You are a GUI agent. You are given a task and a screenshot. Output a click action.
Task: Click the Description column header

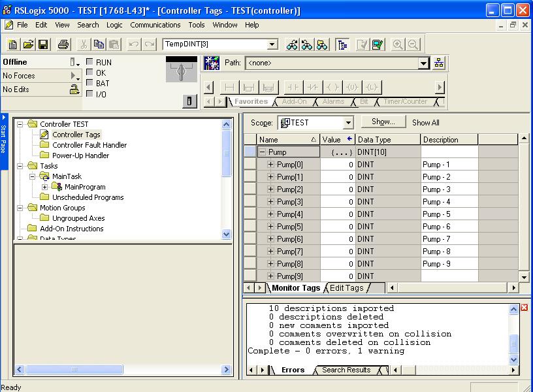point(449,140)
